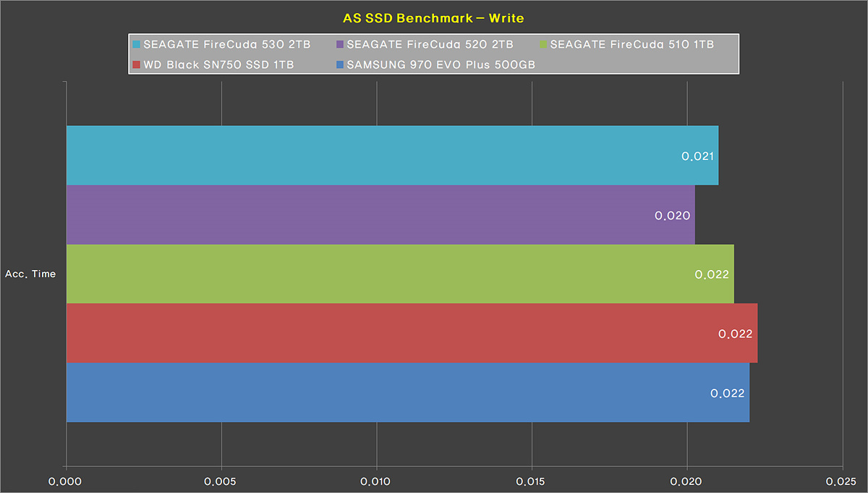Select the green bar in the chart

(400, 274)
